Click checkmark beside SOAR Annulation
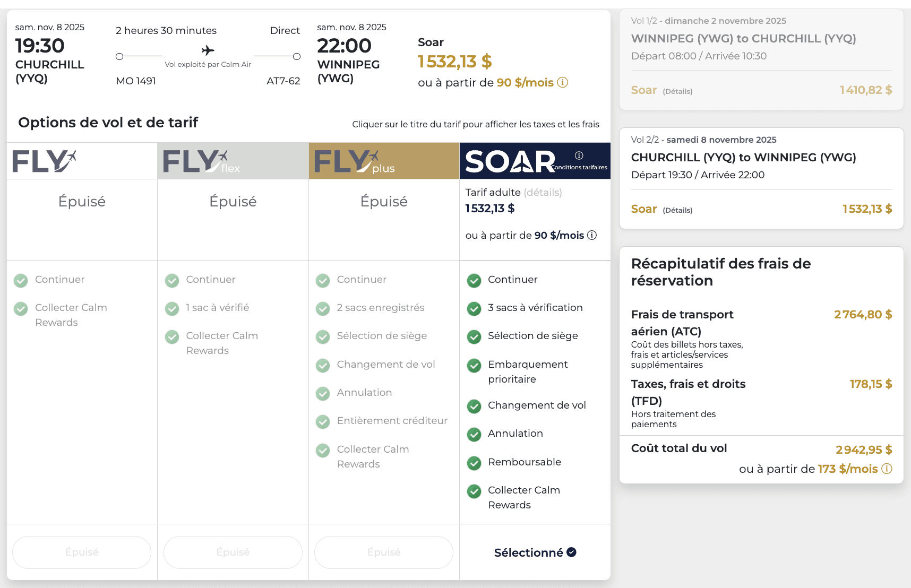Image resolution: width=911 pixels, height=588 pixels. coord(474,434)
